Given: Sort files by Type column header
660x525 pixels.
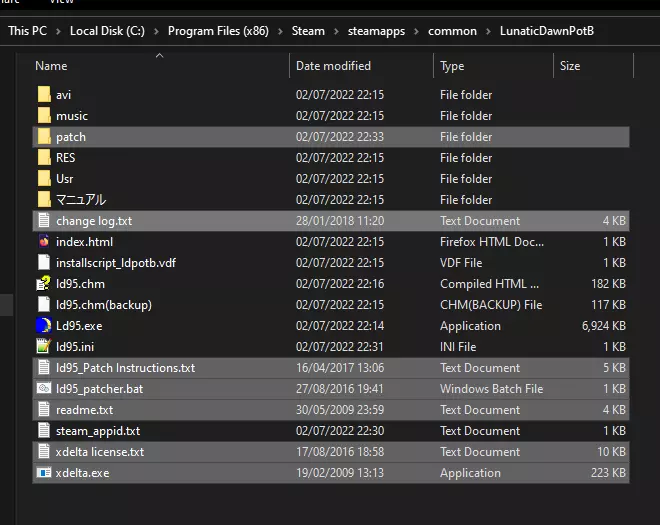Looking at the screenshot, I should (452, 66).
